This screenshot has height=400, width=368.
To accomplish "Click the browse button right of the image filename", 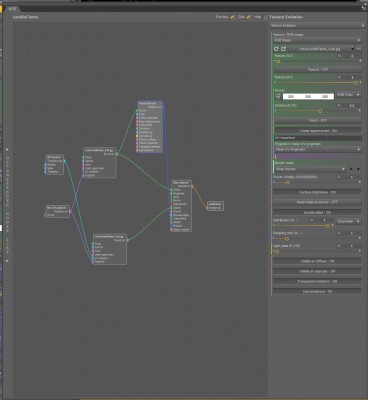I will point(359,49).
